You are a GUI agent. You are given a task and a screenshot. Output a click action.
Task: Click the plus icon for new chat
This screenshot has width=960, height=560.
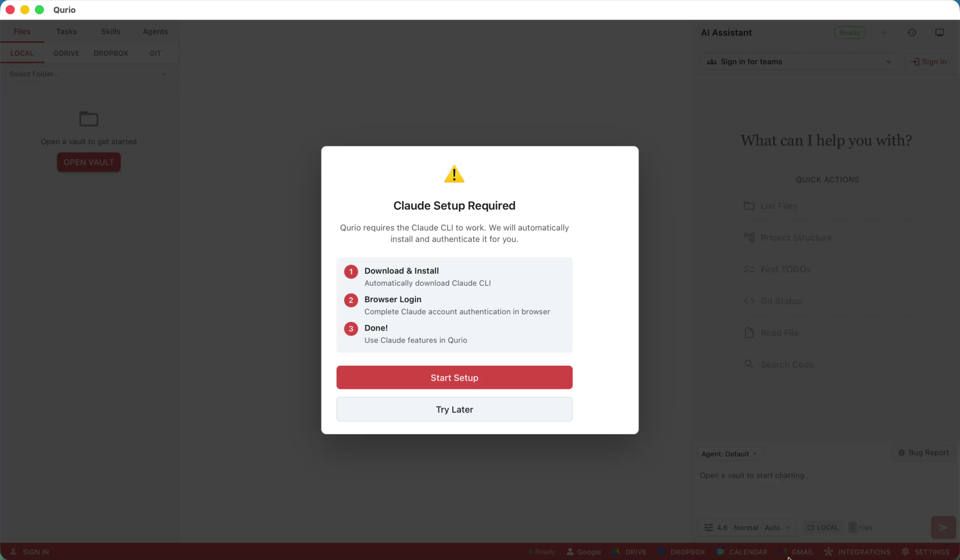click(884, 33)
